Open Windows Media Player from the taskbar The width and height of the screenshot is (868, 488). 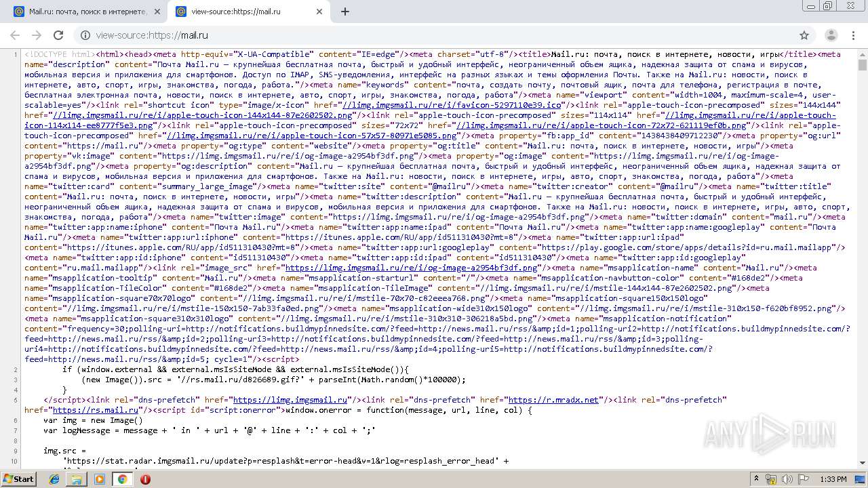(x=100, y=479)
